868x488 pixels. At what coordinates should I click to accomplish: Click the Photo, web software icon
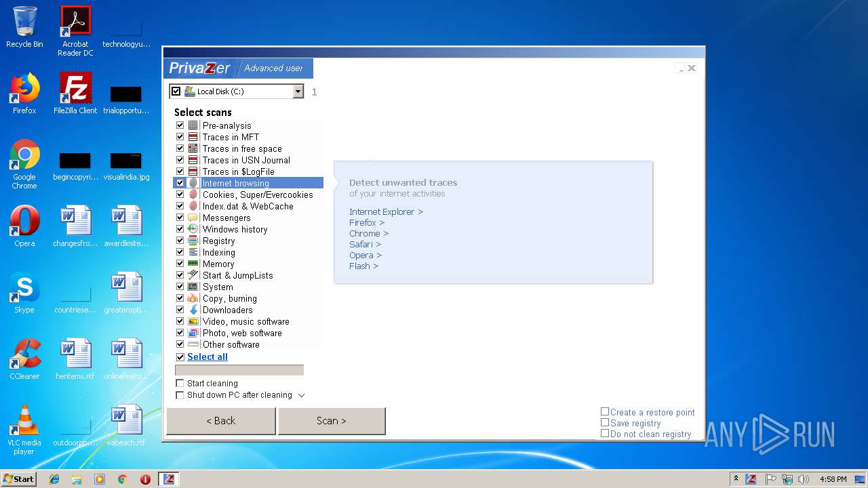coord(193,333)
